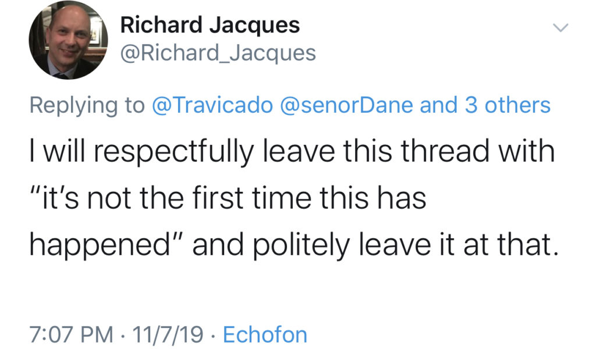This screenshot has height=364, width=596.
Task: Click the word 'politely' in the tweet
Action: (301, 245)
